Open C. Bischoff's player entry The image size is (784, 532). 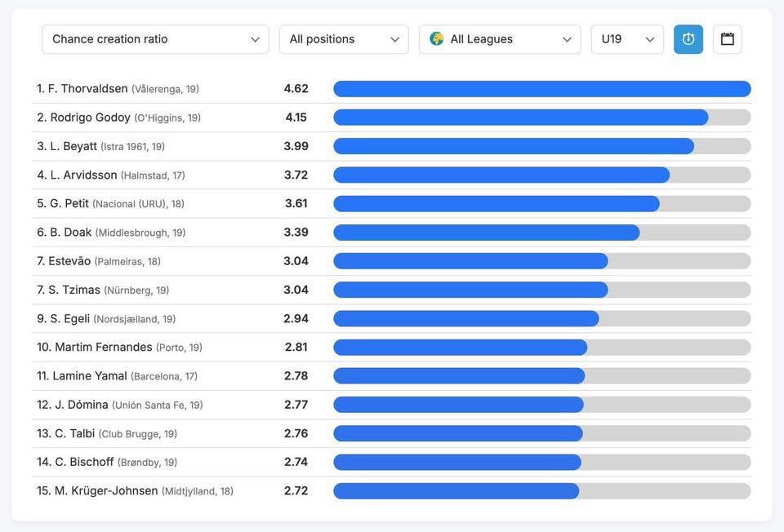pyautogui.click(x=84, y=462)
